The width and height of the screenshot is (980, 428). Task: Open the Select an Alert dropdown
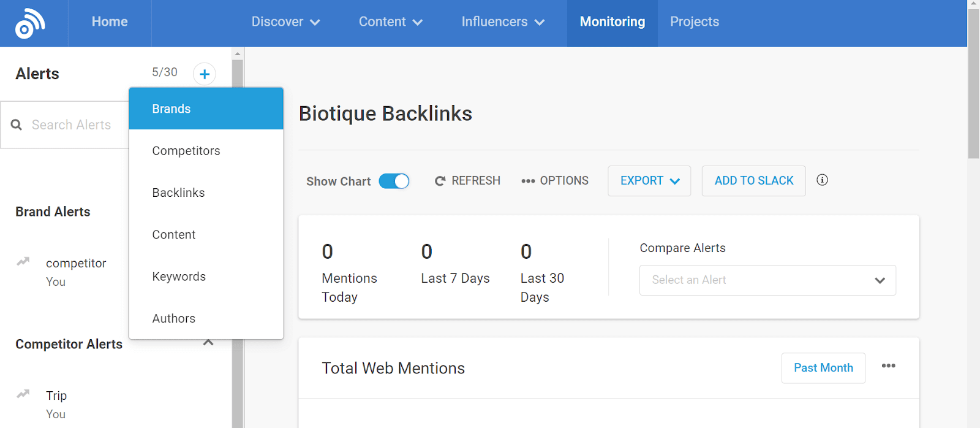(x=767, y=280)
